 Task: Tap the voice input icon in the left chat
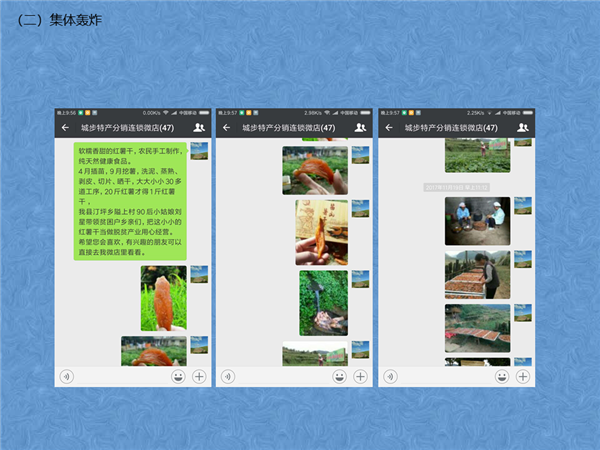[x=66, y=376]
